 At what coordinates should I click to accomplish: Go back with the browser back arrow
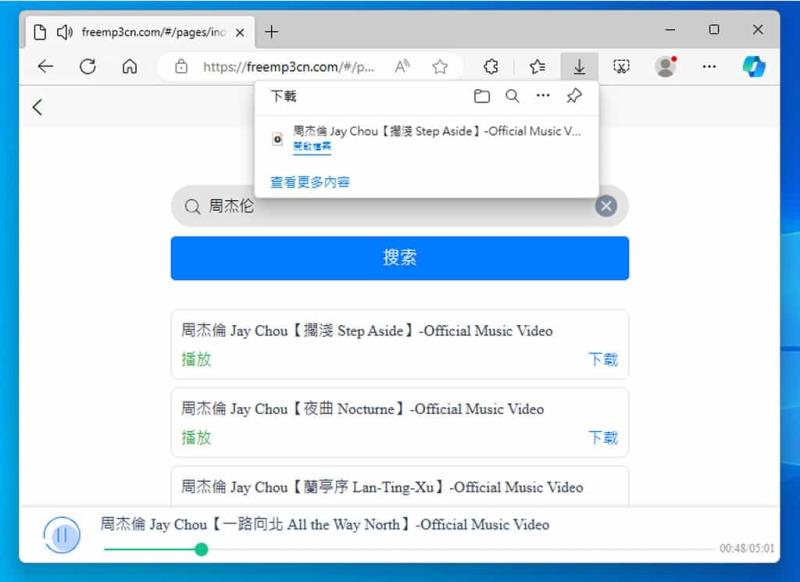pos(45,66)
